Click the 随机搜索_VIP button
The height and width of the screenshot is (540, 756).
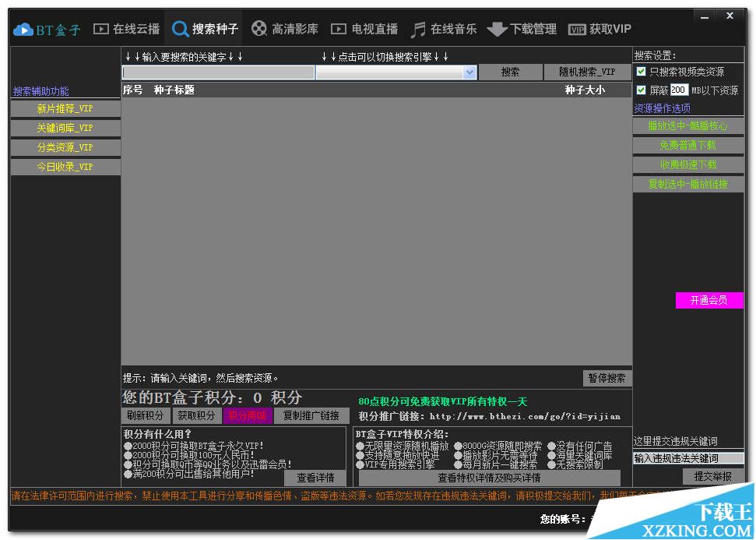point(587,72)
